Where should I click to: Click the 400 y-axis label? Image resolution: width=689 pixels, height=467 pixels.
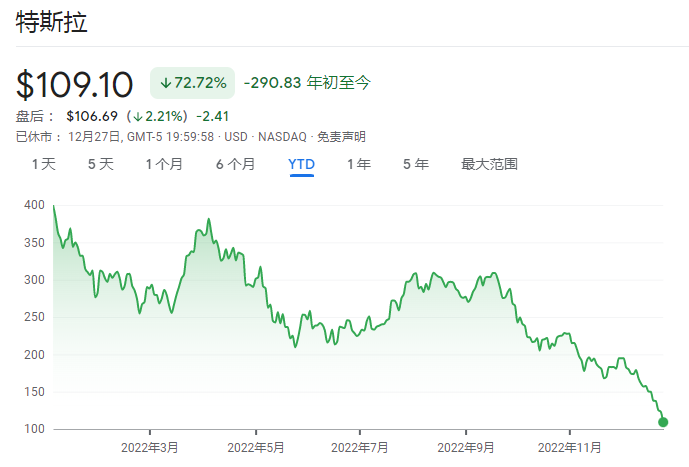(34, 205)
